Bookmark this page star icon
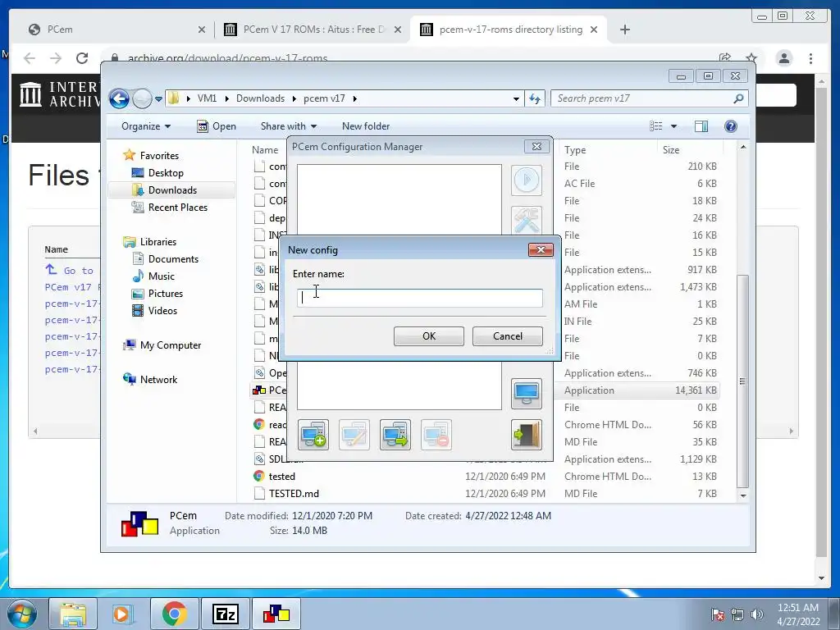840x630 pixels. click(x=751, y=58)
